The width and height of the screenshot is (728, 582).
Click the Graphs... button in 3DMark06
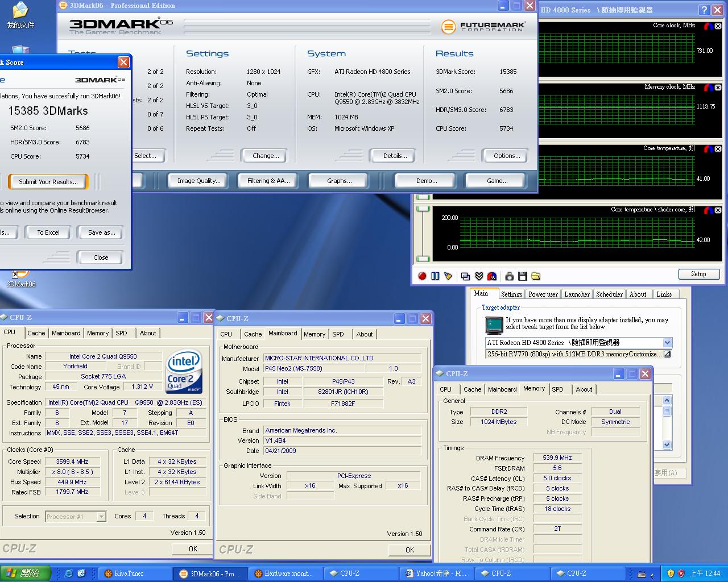pyautogui.click(x=339, y=181)
